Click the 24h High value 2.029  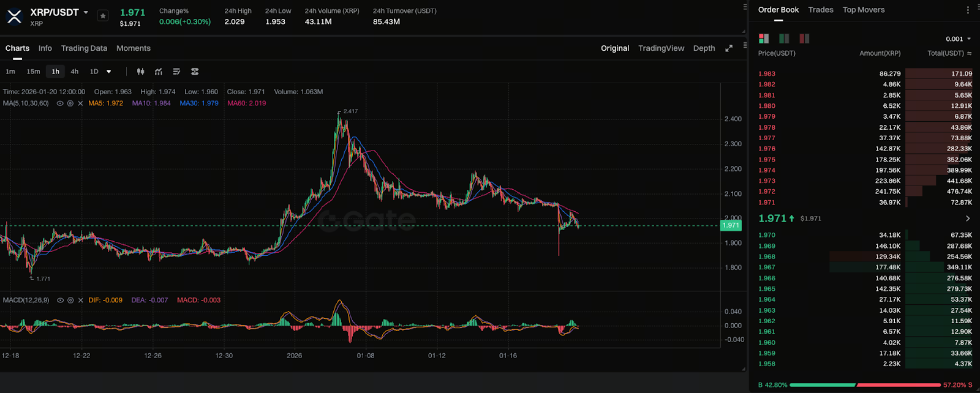pos(235,21)
